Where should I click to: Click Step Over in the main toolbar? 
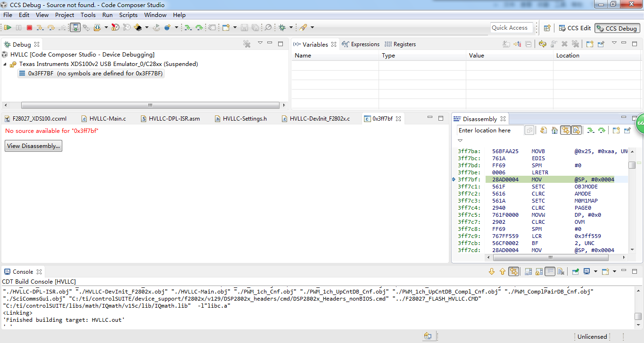[x=51, y=28]
